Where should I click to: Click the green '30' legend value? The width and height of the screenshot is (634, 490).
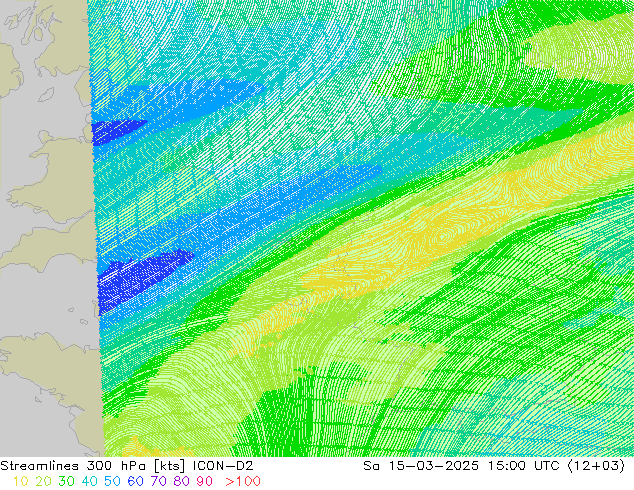coord(66,481)
